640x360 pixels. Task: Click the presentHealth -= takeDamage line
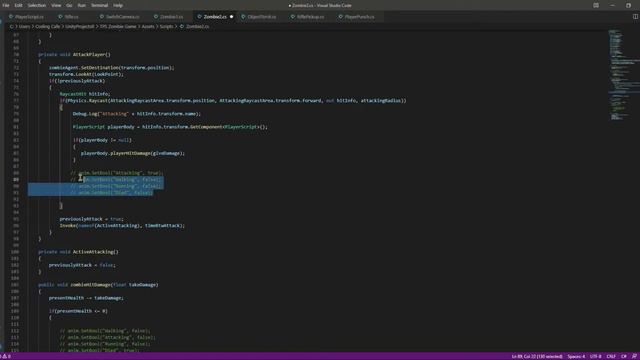pyautogui.click(x=86, y=298)
